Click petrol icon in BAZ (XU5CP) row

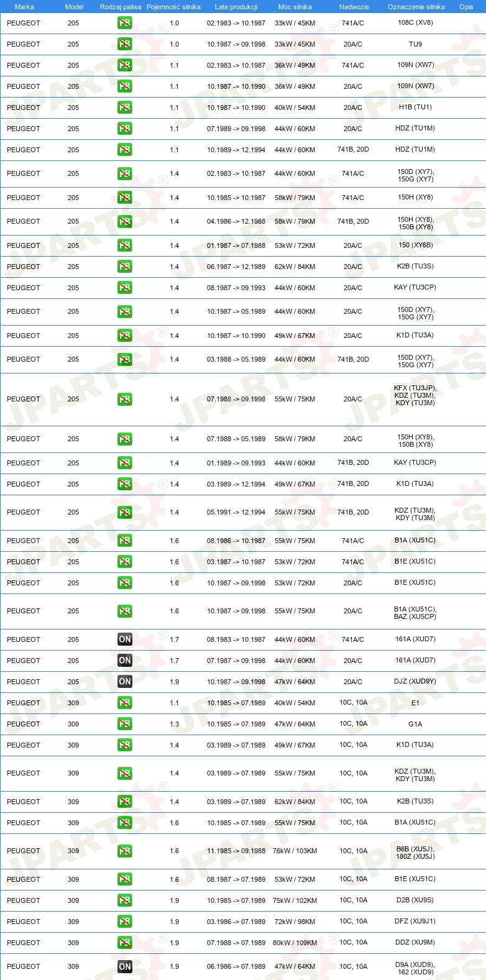pos(125,611)
